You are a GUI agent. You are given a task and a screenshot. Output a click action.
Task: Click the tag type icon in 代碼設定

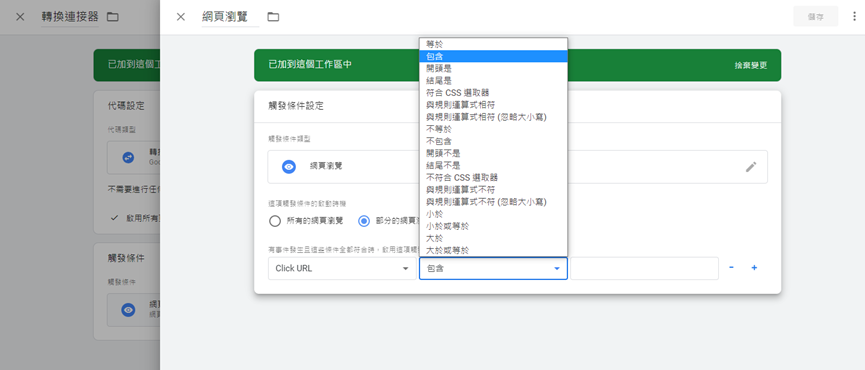(128, 157)
